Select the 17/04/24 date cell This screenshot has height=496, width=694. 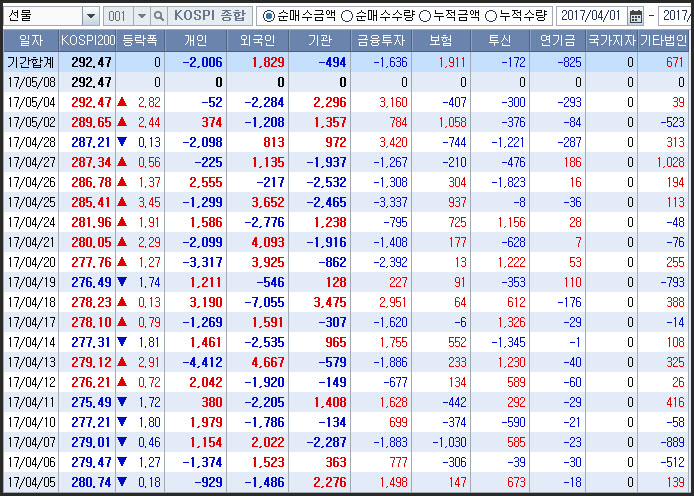coord(31,222)
